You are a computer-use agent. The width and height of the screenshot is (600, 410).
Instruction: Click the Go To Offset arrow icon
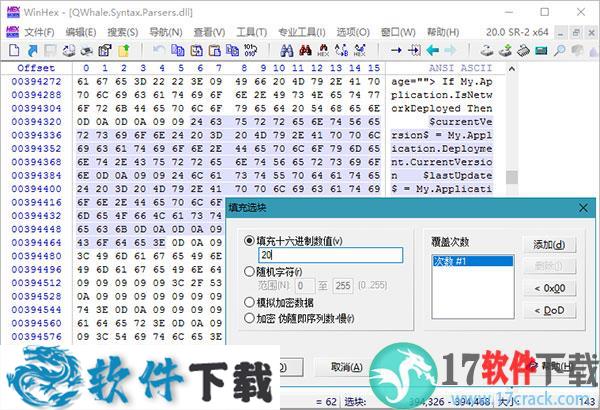(x=396, y=50)
